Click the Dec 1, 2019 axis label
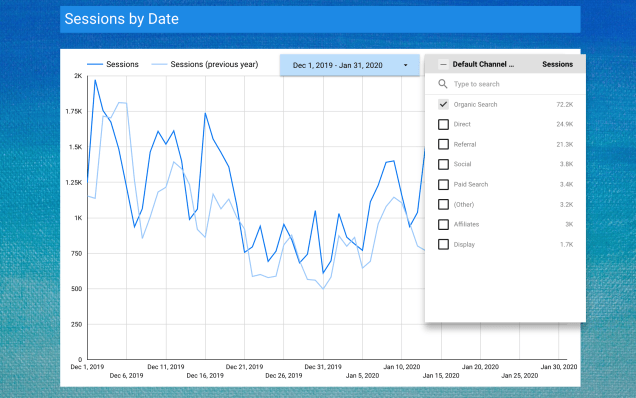 pyautogui.click(x=87, y=367)
